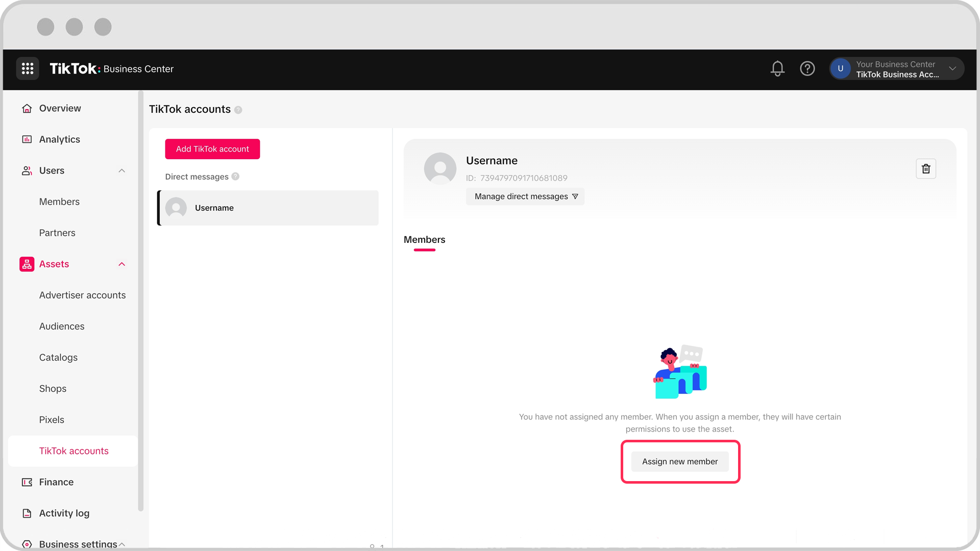Screen dimensions: 980x551
Task: Open notifications bell
Action: click(x=777, y=68)
